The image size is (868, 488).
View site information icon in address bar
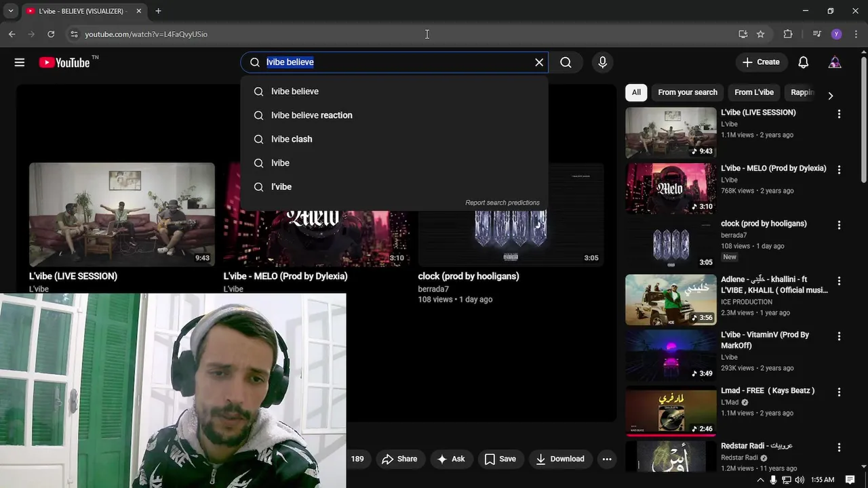[74, 34]
